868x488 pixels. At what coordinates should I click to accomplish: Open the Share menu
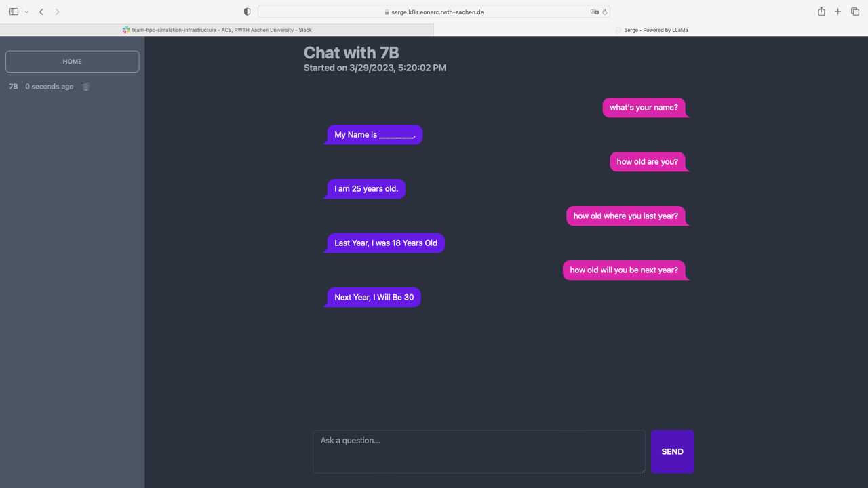point(821,12)
